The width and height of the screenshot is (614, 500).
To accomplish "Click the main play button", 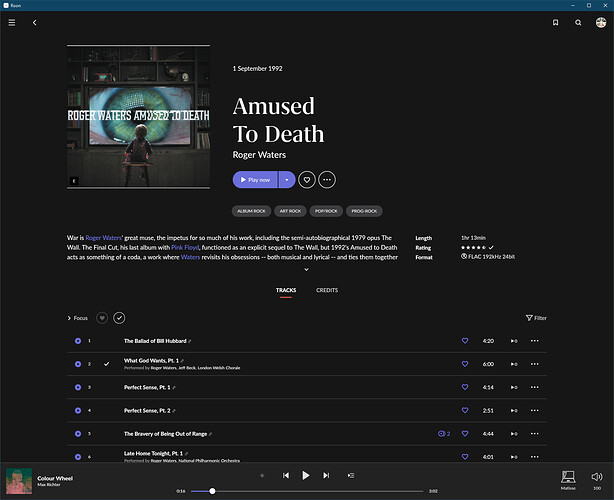I will click(306, 475).
